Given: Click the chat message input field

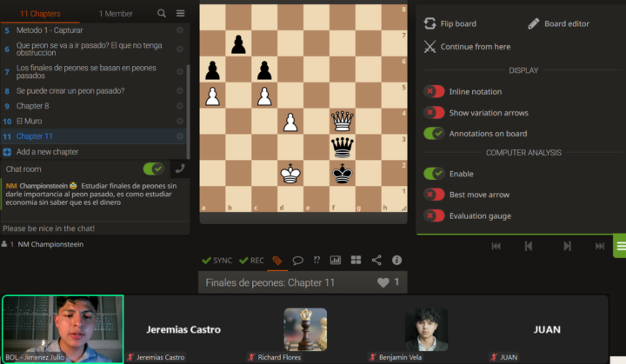Looking at the screenshot, I should click(x=95, y=228).
